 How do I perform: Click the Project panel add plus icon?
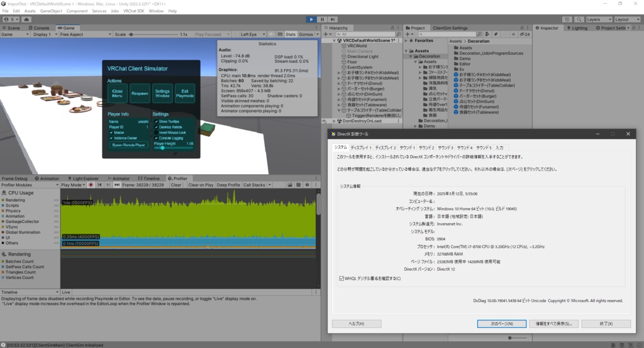(x=409, y=35)
